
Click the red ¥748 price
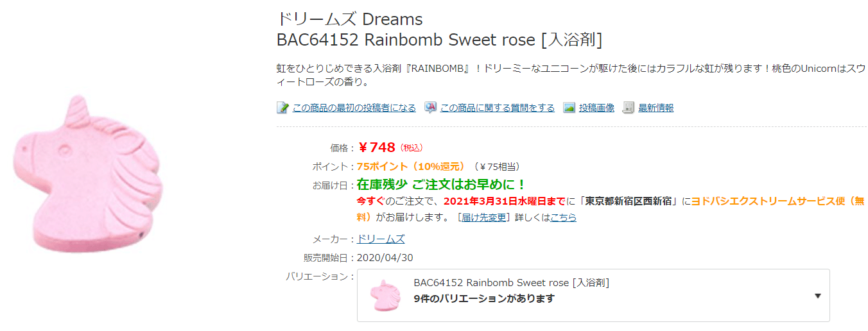point(377,148)
